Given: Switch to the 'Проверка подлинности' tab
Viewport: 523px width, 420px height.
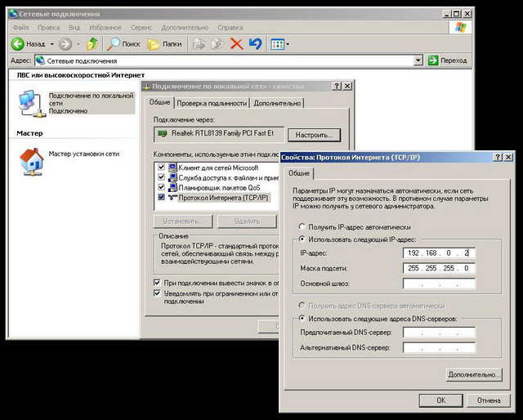Looking at the screenshot, I should [212, 103].
